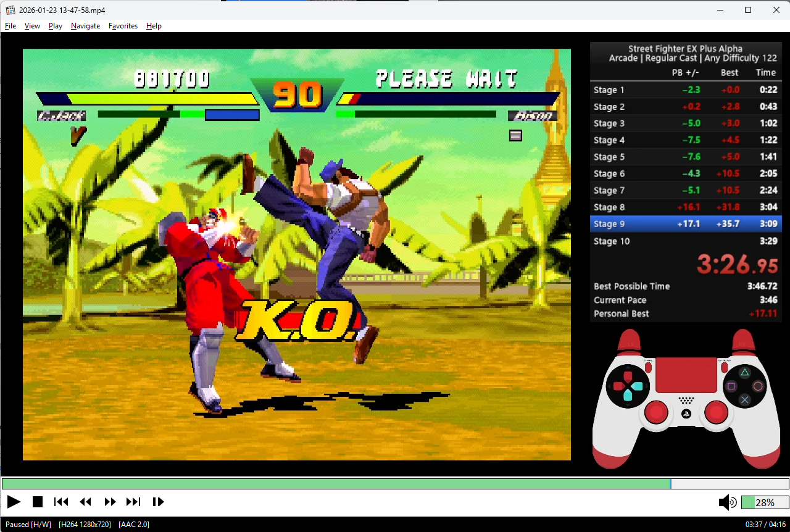This screenshot has height=532, width=790.
Task: Click the 'Best Possible Time' label
Action: (x=631, y=286)
